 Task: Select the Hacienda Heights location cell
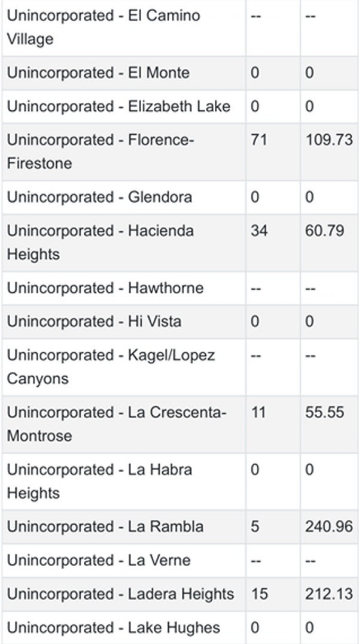click(x=124, y=242)
